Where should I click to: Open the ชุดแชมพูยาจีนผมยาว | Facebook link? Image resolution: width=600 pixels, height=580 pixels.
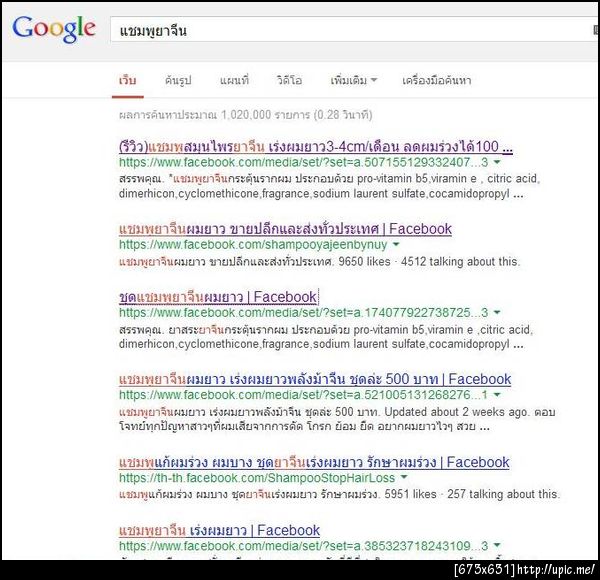point(218,297)
